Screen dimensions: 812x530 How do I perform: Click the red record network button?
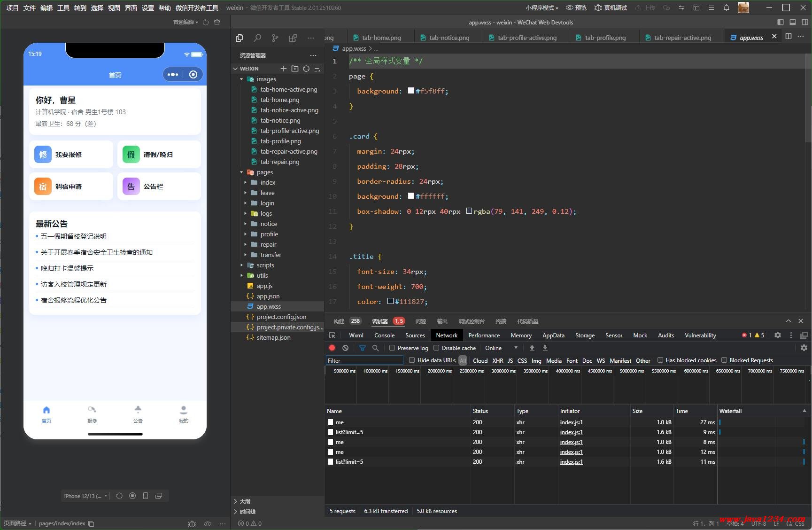pos(332,348)
